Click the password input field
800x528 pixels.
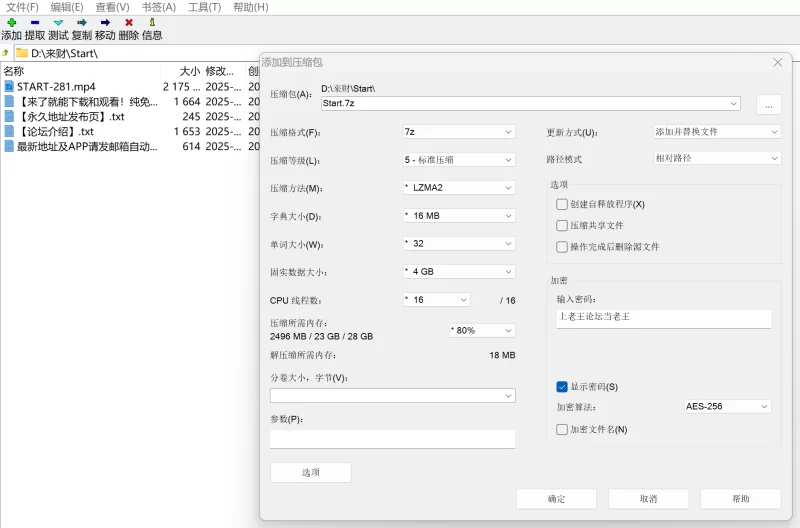(x=664, y=318)
